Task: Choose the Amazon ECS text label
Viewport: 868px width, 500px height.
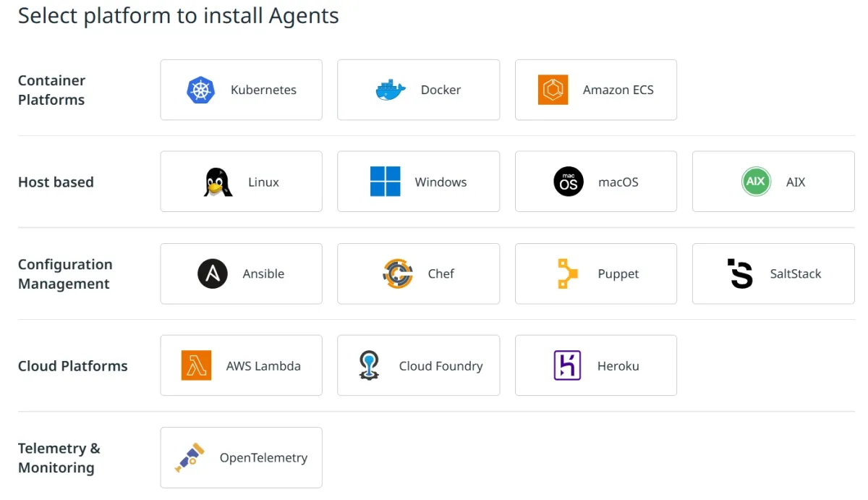Action: 618,90
